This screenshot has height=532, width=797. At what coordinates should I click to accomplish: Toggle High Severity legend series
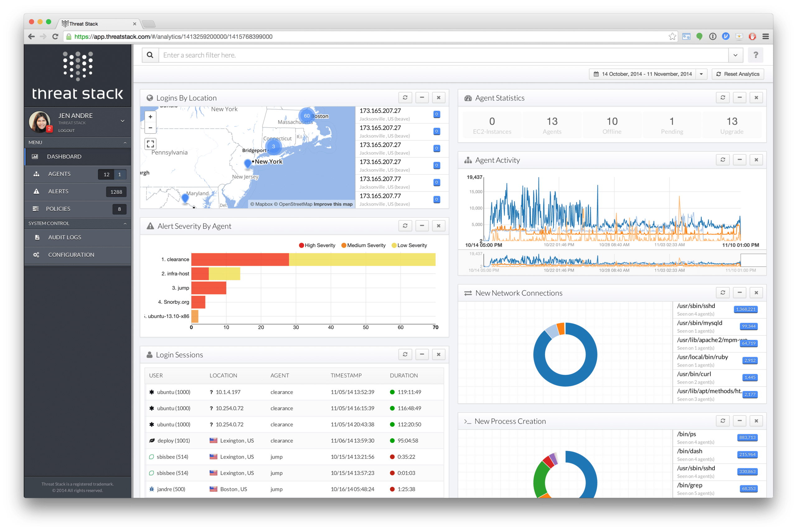point(317,245)
